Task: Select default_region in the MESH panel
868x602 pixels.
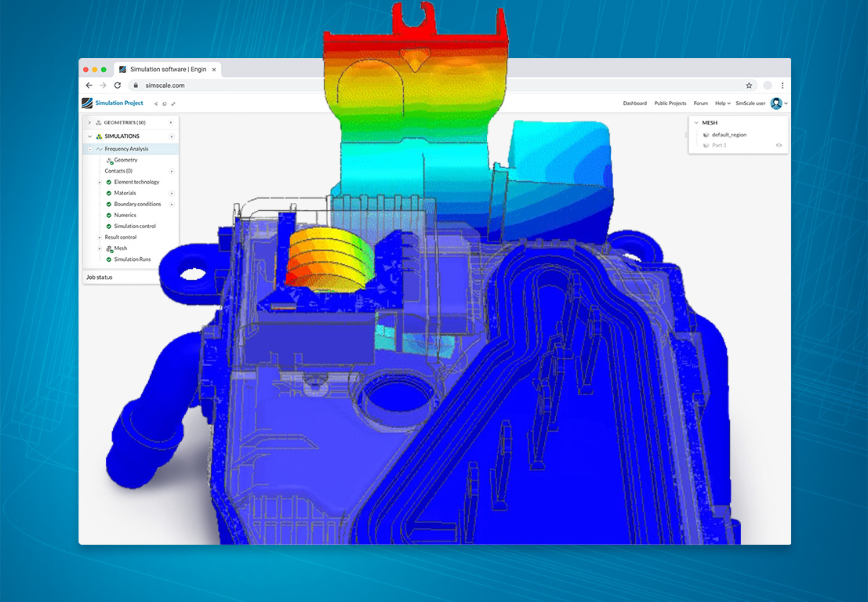Action: (x=728, y=135)
